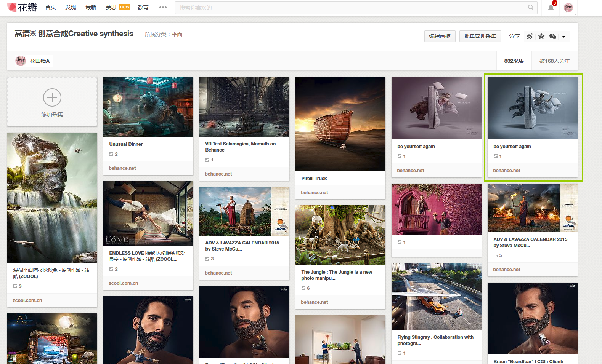
Task: Click the Flying Stingray description text
Action: (x=435, y=340)
